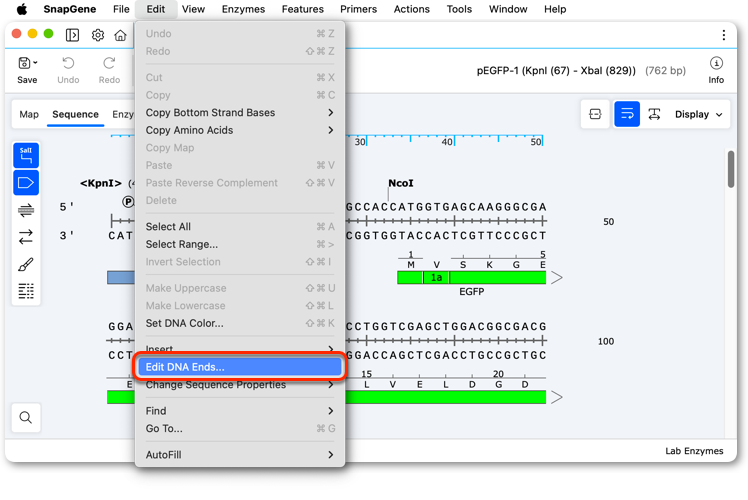Open the View menu
The height and width of the screenshot is (500, 748).
(x=193, y=9)
